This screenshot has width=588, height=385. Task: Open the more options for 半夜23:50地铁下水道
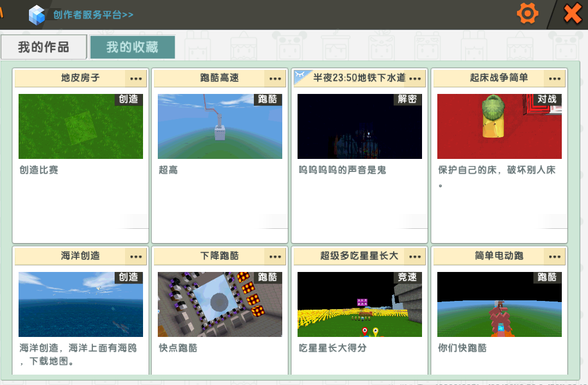pos(415,79)
